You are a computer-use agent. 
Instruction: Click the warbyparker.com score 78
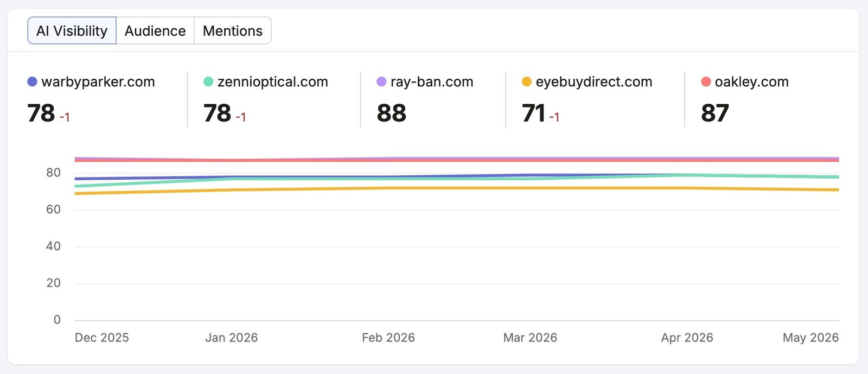click(41, 113)
